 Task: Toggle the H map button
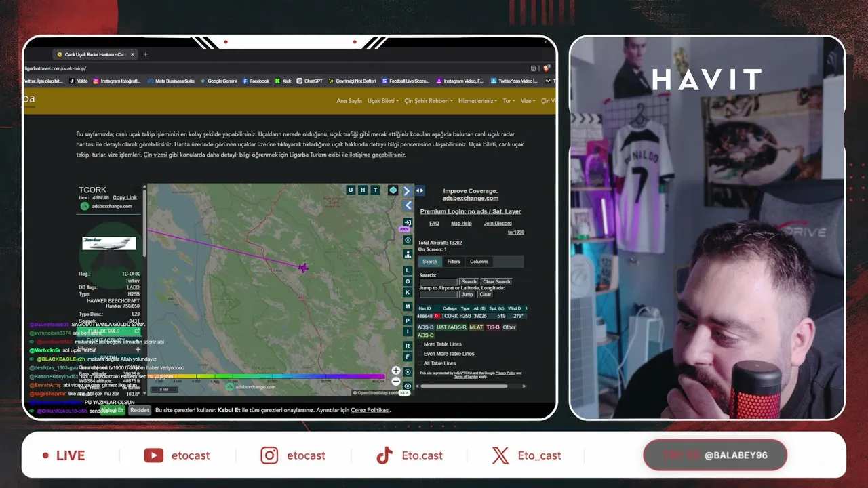pyautogui.click(x=363, y=190)
